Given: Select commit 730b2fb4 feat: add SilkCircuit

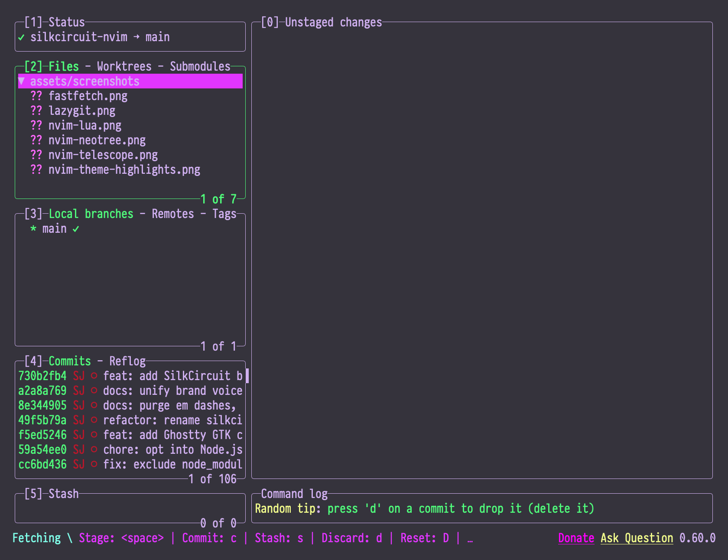Looking at the screenshot, I should click(130, 376).
